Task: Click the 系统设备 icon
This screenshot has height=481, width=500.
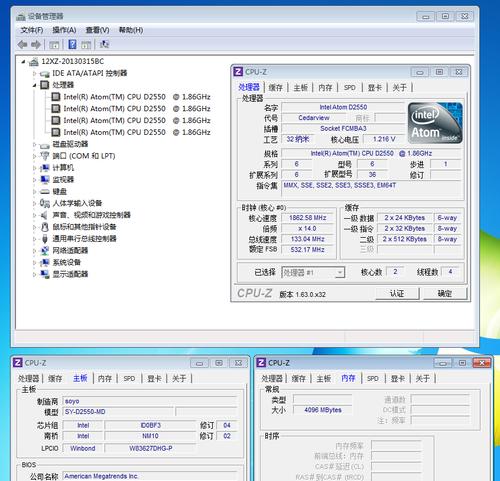Action: [45, 262]
